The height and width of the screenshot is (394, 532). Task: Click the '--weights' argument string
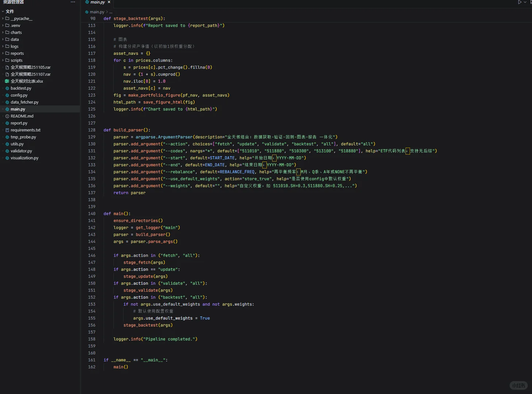[177, 186]
